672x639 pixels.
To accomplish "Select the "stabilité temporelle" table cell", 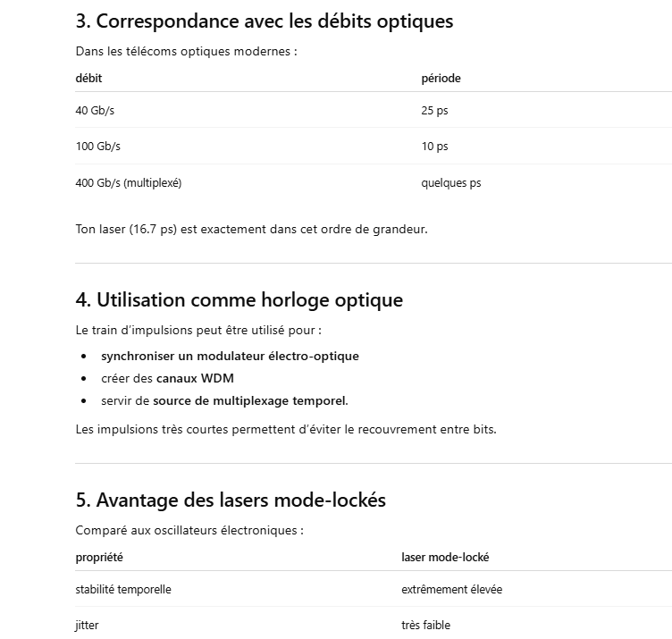I will (x=123, y=590).
